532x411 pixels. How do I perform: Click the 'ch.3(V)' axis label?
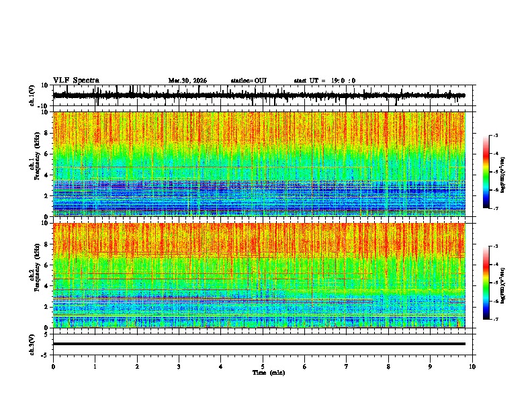[x=32, y=345]
